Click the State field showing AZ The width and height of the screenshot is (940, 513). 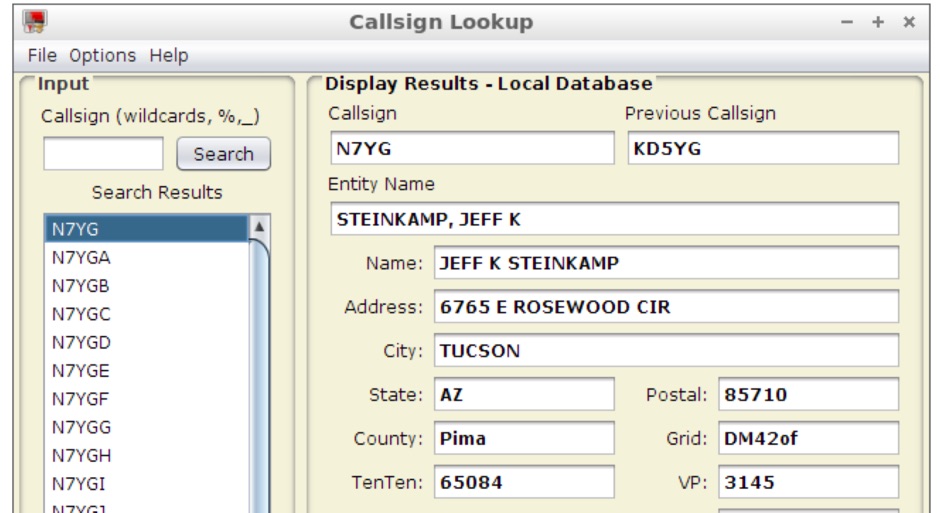coord(525,394)
